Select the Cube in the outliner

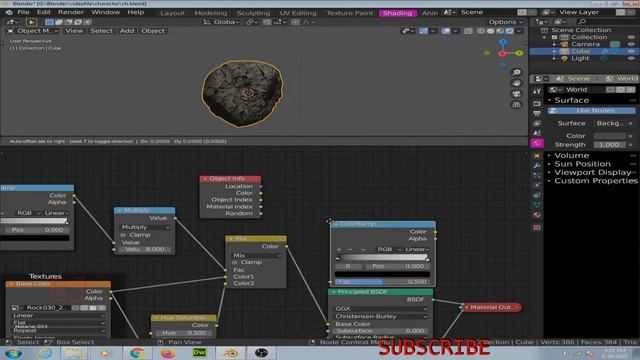click(580, 51)
